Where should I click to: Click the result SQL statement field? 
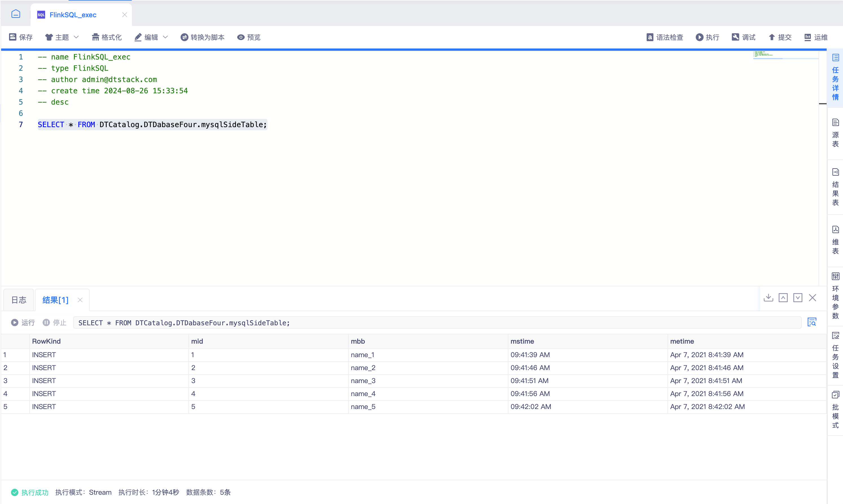pyautogui.click(x=437, y=323)
